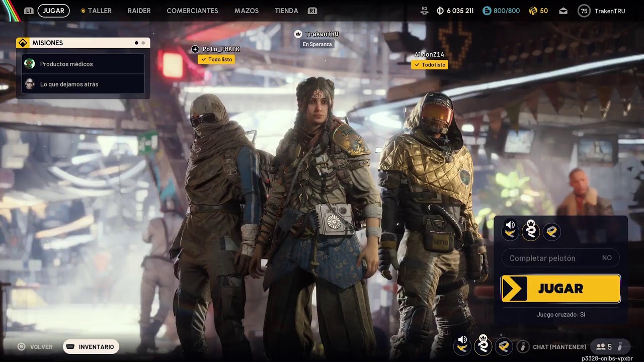Click the chat stick hint icon
644x362 pixels.
pos(523,346)
